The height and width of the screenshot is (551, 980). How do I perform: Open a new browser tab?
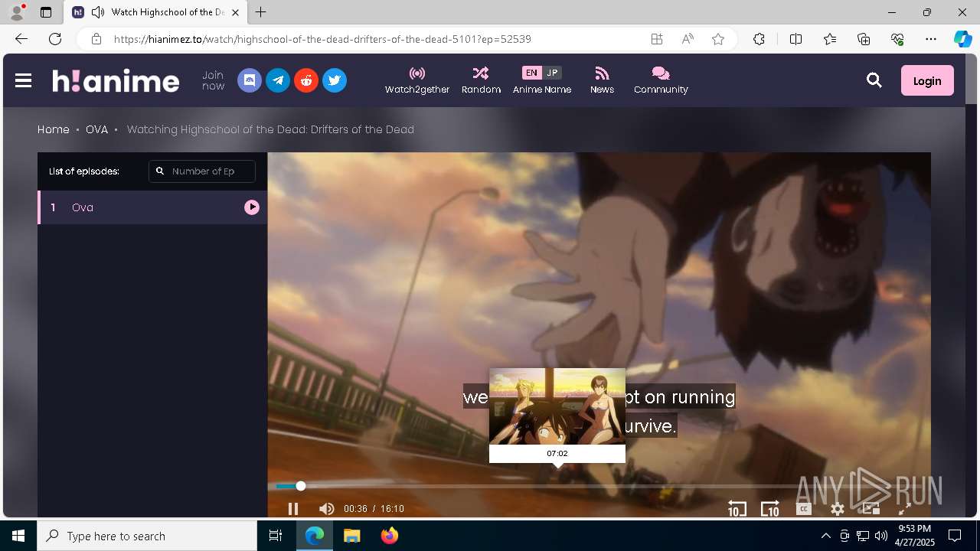pos(261,12)
